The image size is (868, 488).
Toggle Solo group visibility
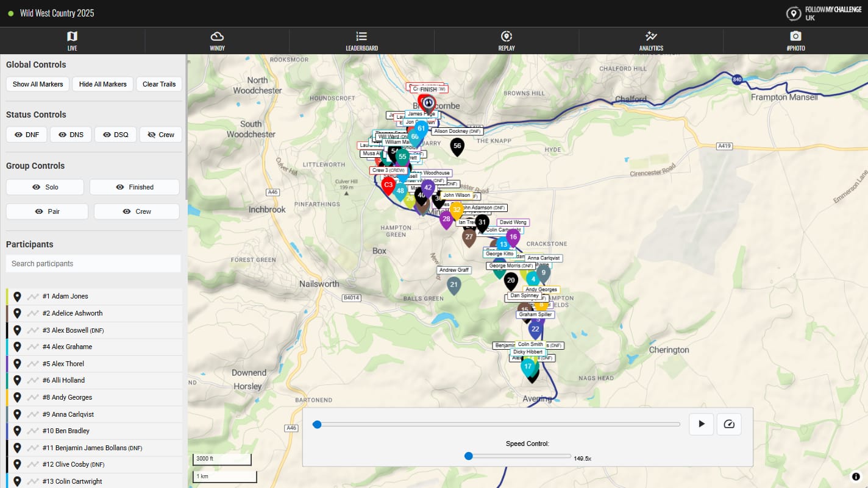coord(45,187)
